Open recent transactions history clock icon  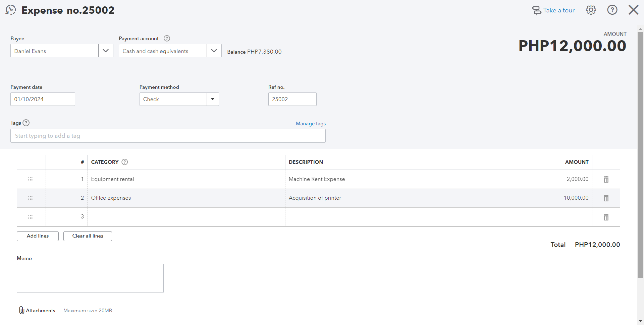11,10
